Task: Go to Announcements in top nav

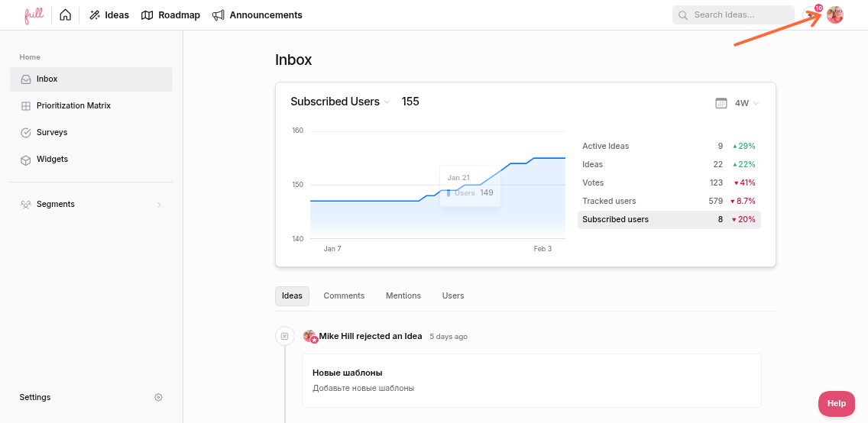Action: 257,15
